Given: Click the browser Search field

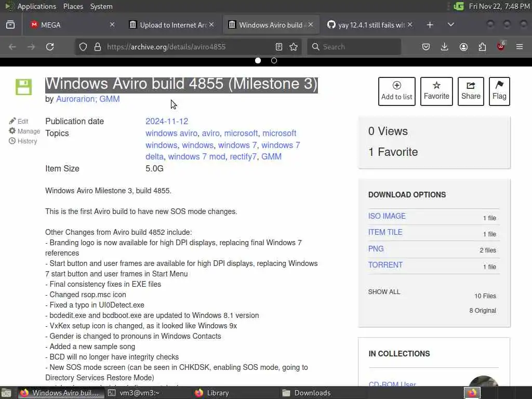Looking at the screenshot, I should (x=354, y=47).
